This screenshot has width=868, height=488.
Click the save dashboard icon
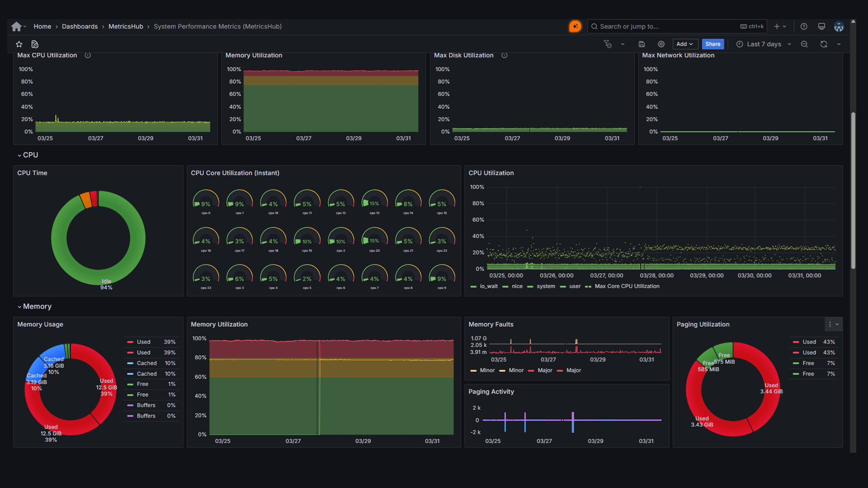(642, 44)
